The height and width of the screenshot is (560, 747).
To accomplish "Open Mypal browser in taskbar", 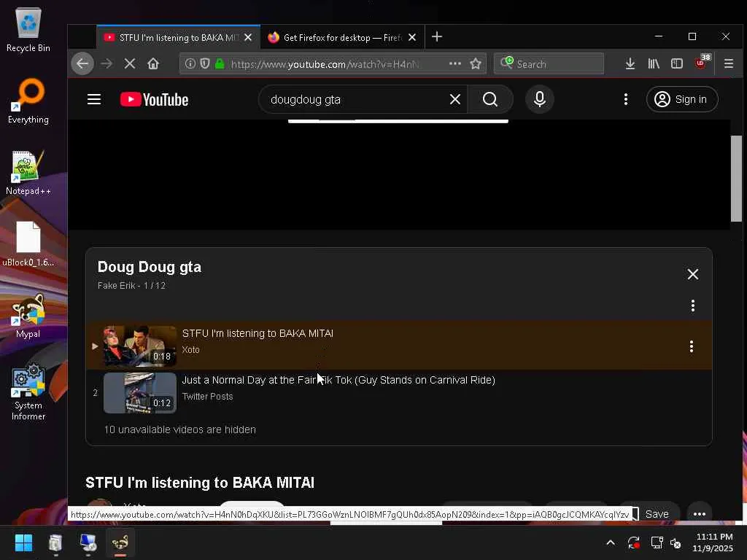I will click(120, 542).
